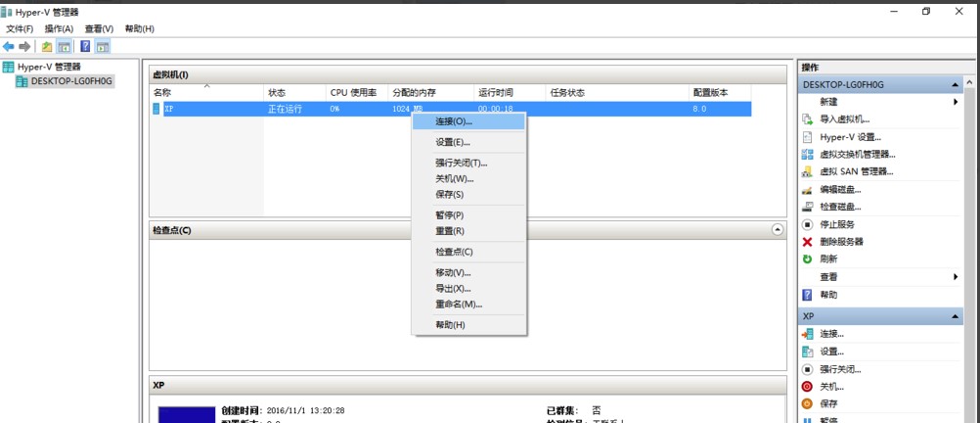Click 关机 red icon in XP actions
Viewport: 980px width, 423px height.
(808, 387)
